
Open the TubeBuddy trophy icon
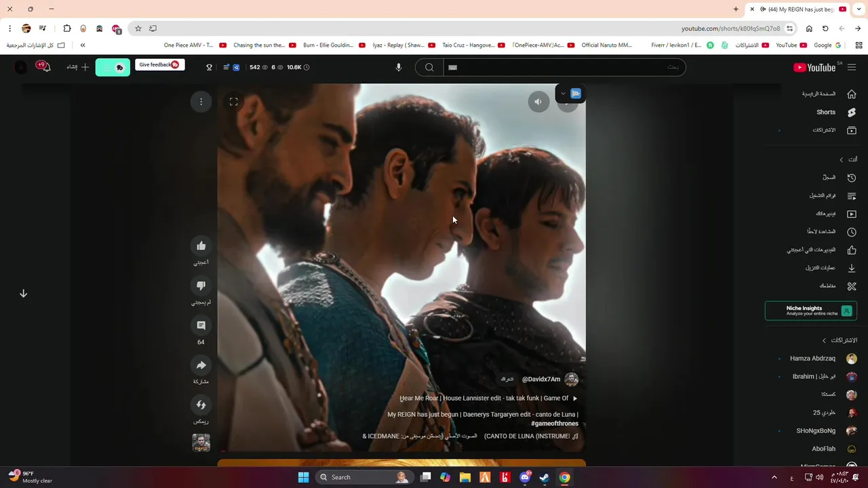pos(209,67)
